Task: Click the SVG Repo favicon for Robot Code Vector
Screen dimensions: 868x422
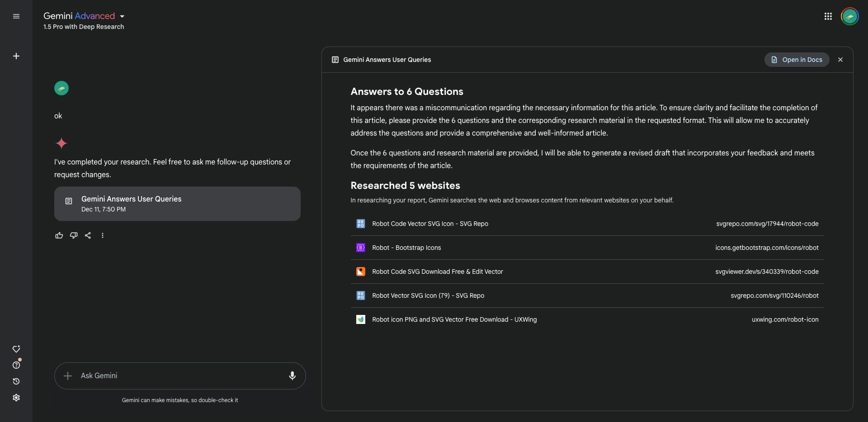Action: pos(361,224)
